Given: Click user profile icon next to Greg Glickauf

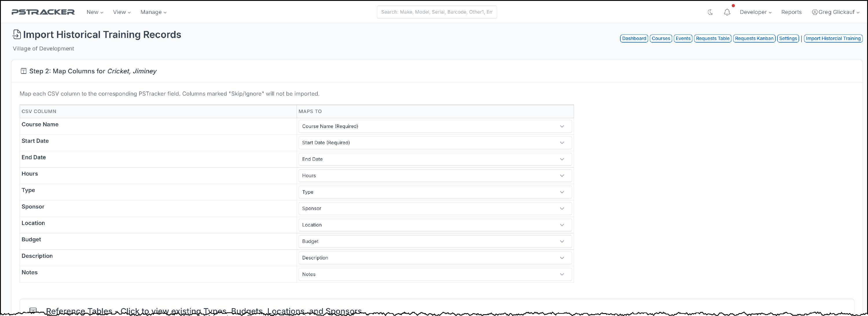Looking at the screenshot, I should 814,12.
